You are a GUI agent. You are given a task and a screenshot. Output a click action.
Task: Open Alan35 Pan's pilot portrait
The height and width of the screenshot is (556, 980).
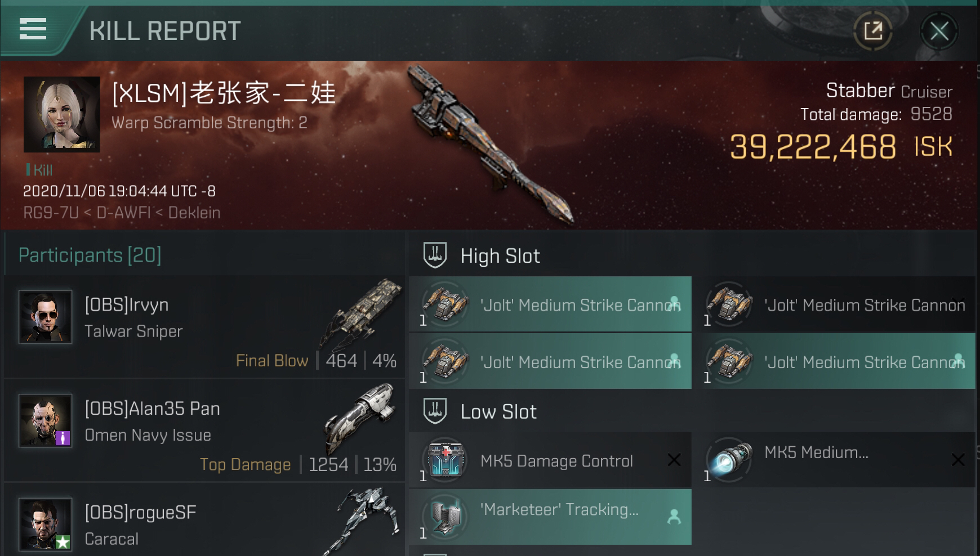45,420
